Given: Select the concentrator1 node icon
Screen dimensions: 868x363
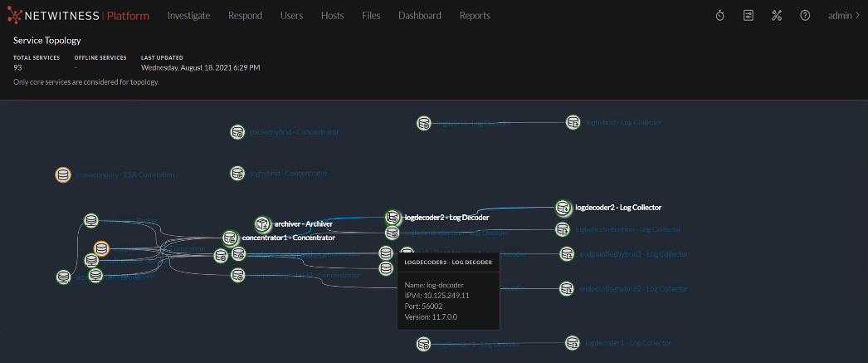Looking at the screenshot, I should pos(231,238).
